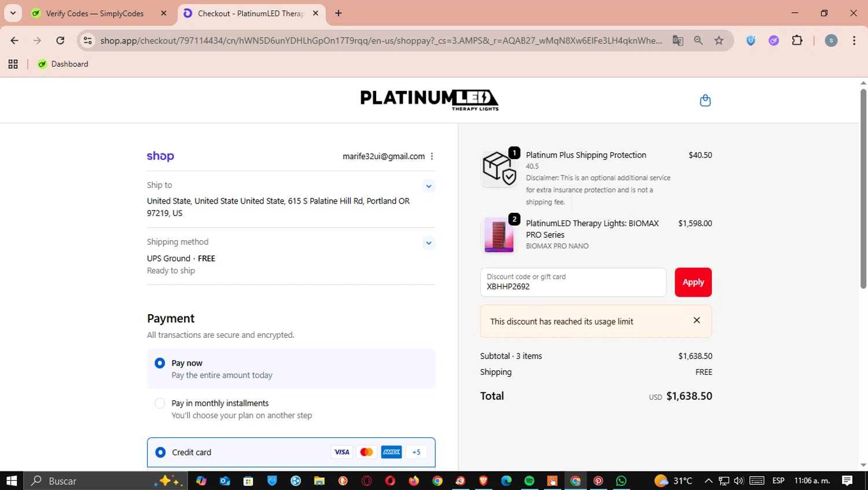Screen dimensions: 868x490
Task: Open the purple circular extension icon
Action: (x=774, y=40)
